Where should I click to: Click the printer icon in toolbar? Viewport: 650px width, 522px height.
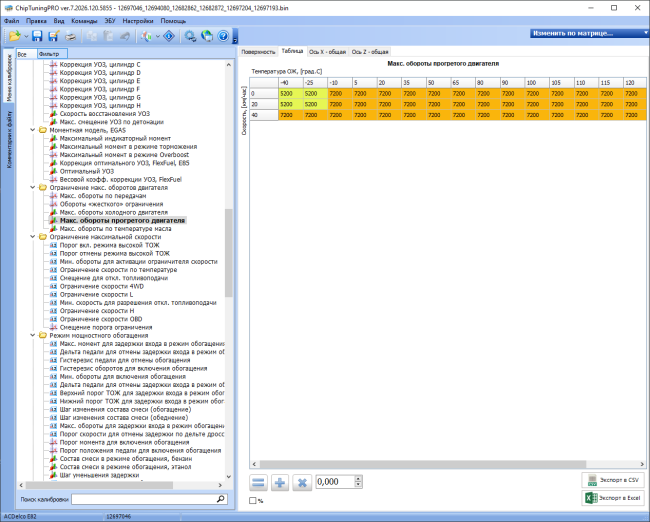tap(70, 36)
